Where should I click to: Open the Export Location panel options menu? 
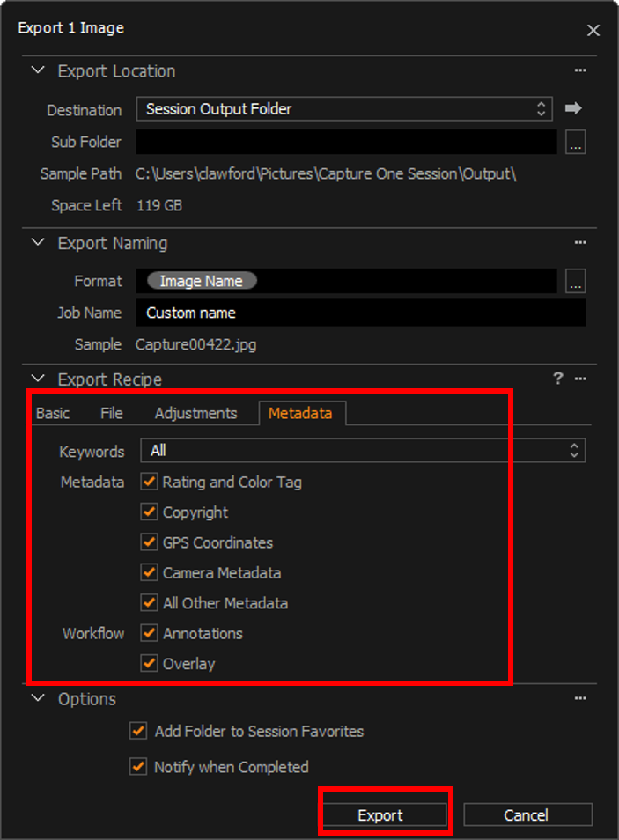click(579, 70)
